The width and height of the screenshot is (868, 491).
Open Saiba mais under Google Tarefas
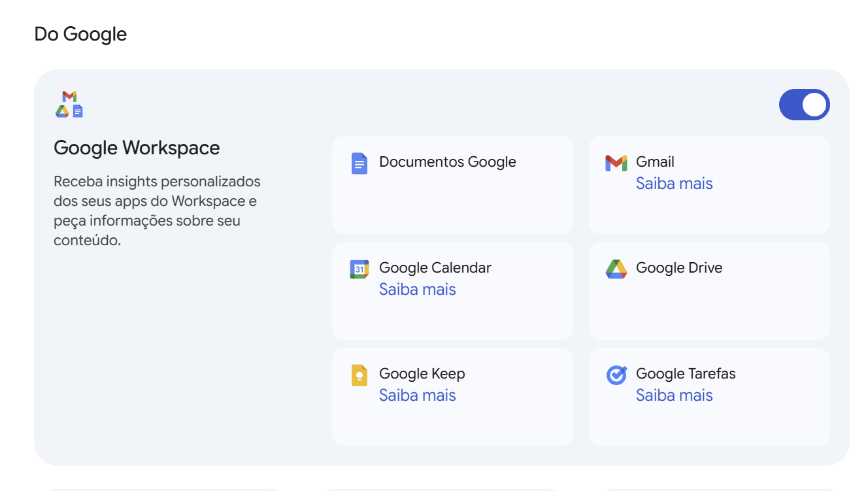coord(674,396)
